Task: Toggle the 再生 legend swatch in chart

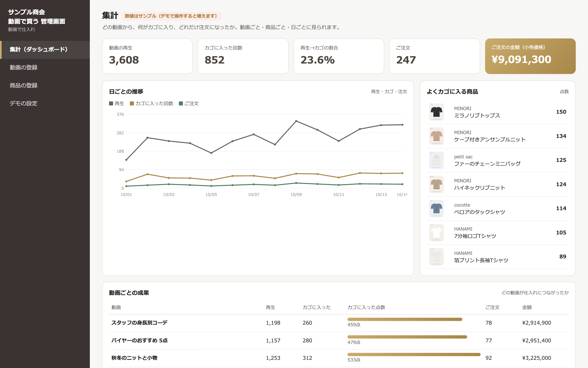Action: (111, 103)
